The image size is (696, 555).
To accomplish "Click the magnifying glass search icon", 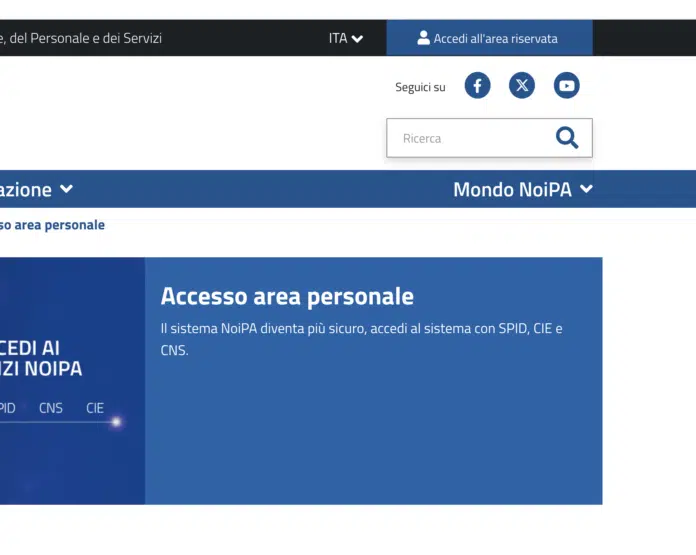I will click(x=567, y=138).
